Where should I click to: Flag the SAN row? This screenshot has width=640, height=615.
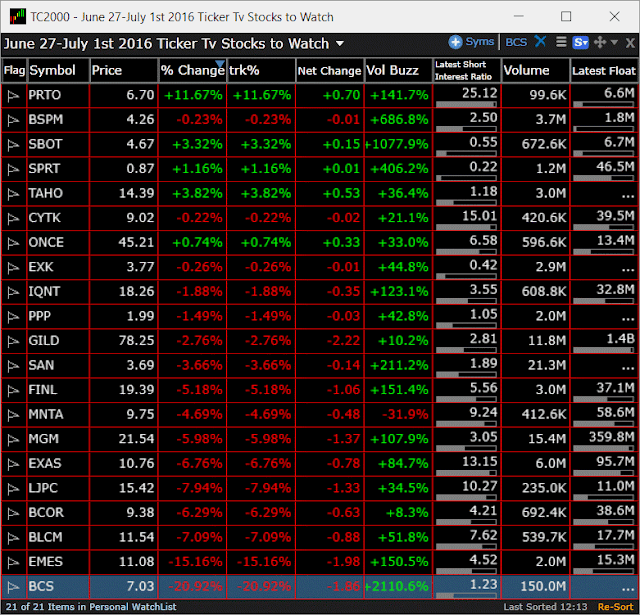[x=13, y=366]
